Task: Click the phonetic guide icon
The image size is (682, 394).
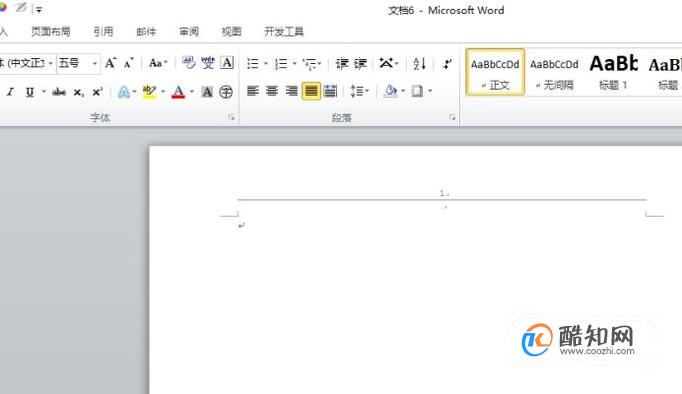Action: tap(207, 63)
